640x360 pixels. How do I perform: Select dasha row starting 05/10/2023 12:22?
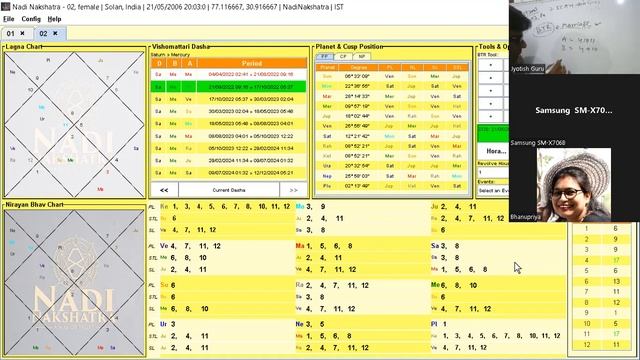(x=229, y=148)
